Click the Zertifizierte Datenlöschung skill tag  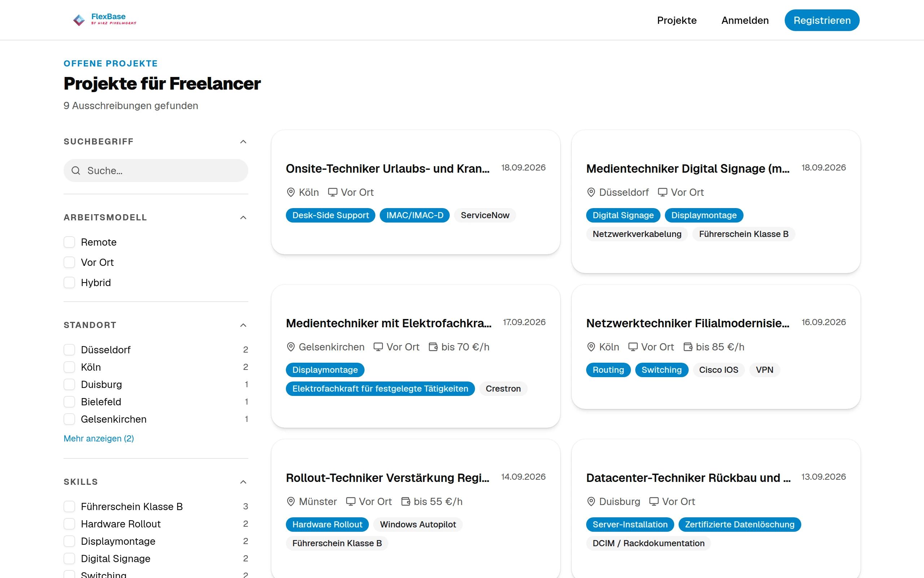(740, 524)
